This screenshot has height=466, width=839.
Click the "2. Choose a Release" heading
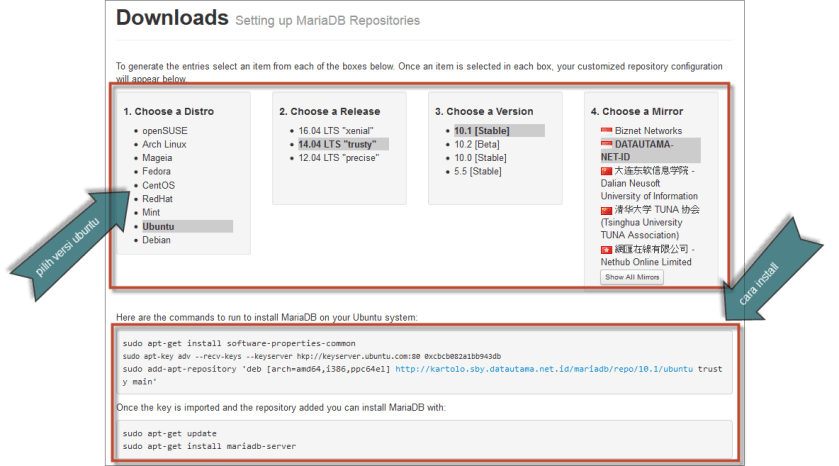tap(330, 111)
